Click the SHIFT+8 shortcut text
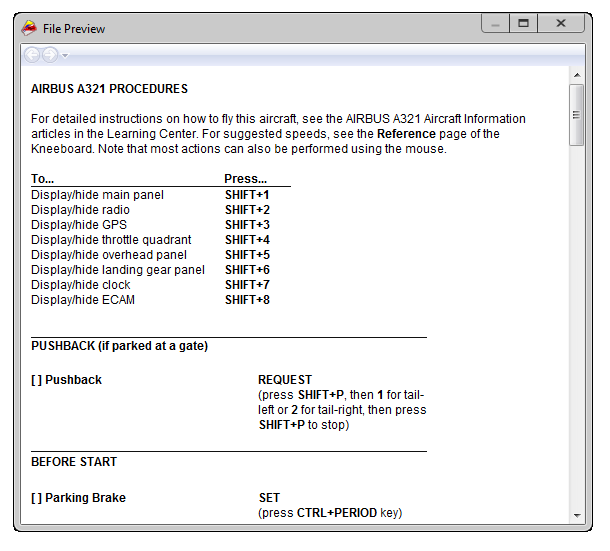The image size is (610, 551). coord(247,300)
